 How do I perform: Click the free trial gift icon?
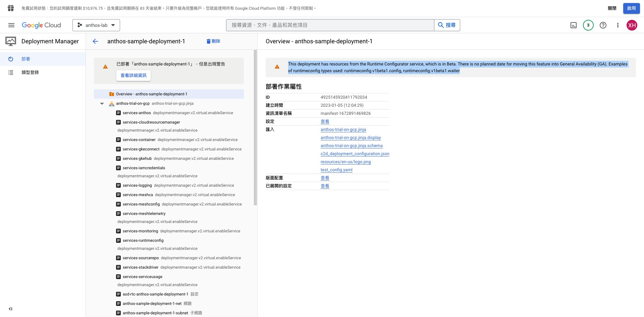pyautogui.click(x=11, y=8)
